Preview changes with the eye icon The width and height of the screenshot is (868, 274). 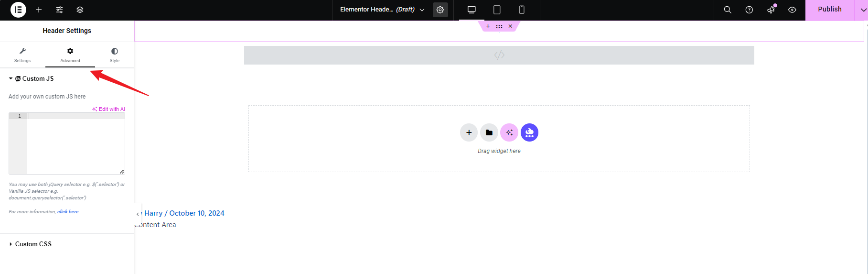pyautogui.click(x=792, y=10)
